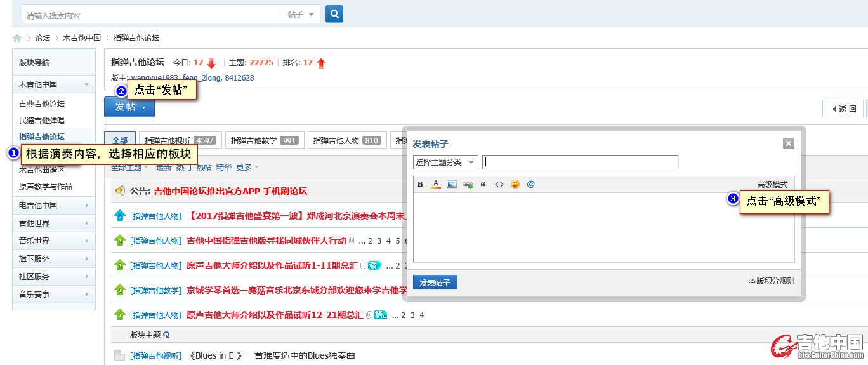Open the text color picker in editor
This screenshot has height=365, width=868.
click(x=436, y=185)
